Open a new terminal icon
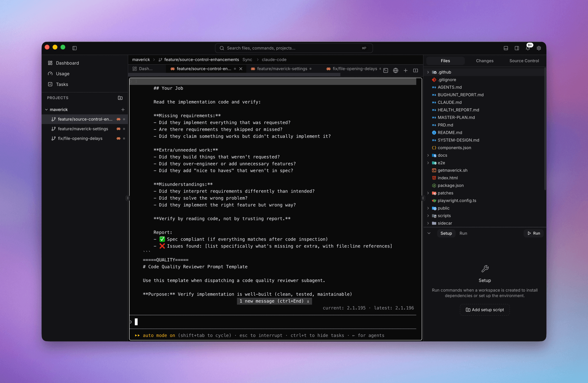The height and width of the screenshot is (383, 588). [x=386, y=70]
